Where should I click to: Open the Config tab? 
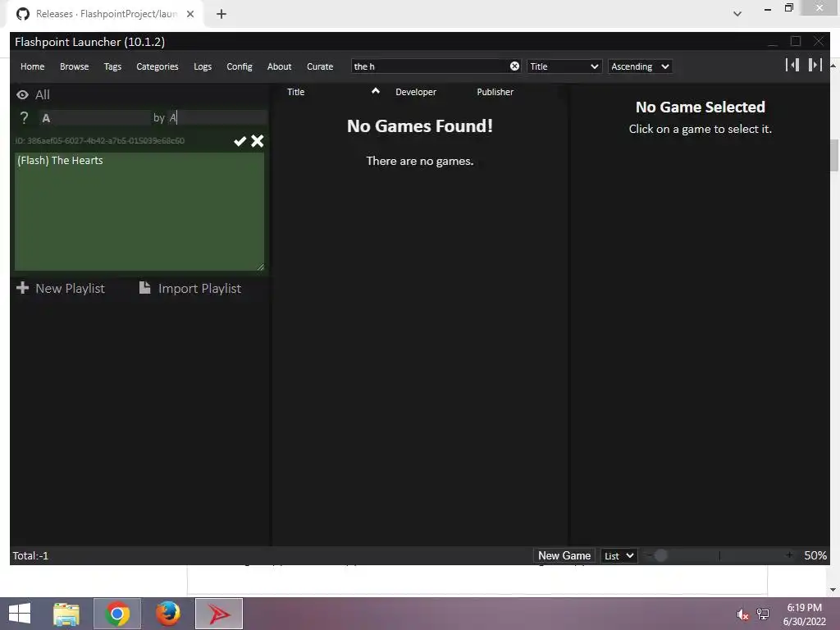click(240, 66)
